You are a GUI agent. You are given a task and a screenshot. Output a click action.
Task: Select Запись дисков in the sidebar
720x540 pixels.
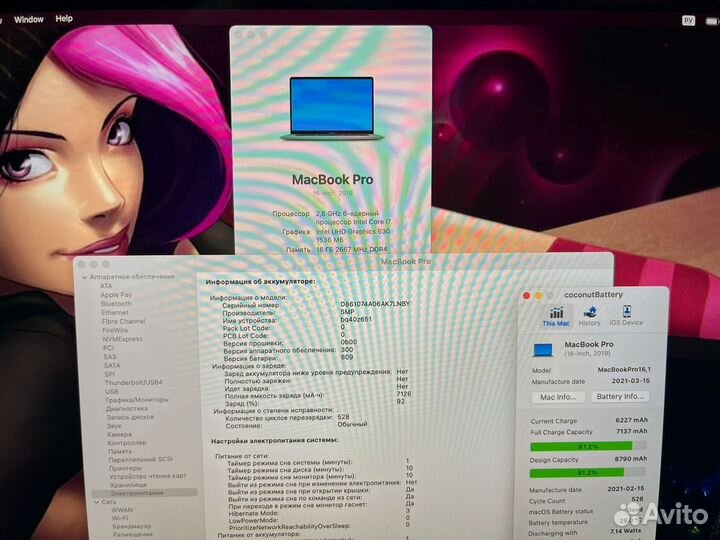pos(130,417)
